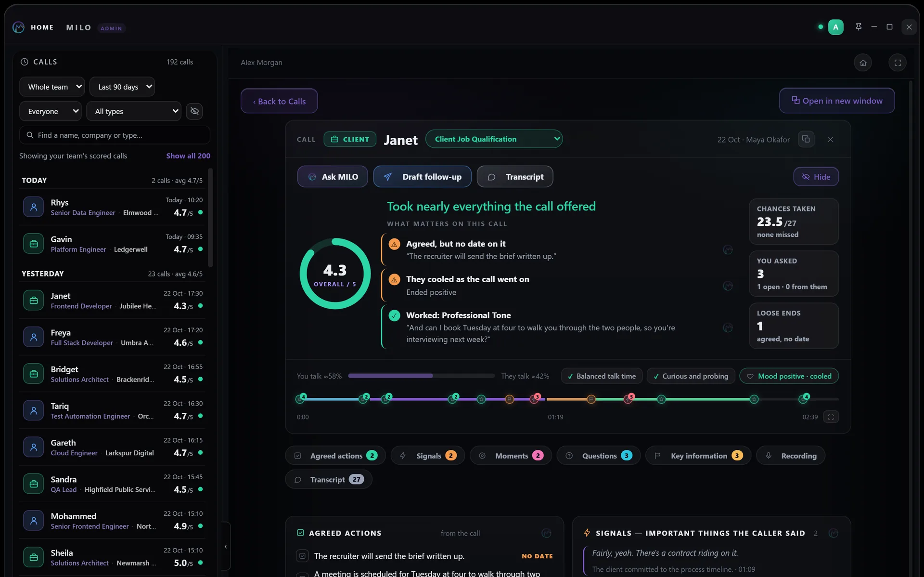Switch to the Agreed actions tab
Viewport: 924px width, 577px height.
point(335,456)
